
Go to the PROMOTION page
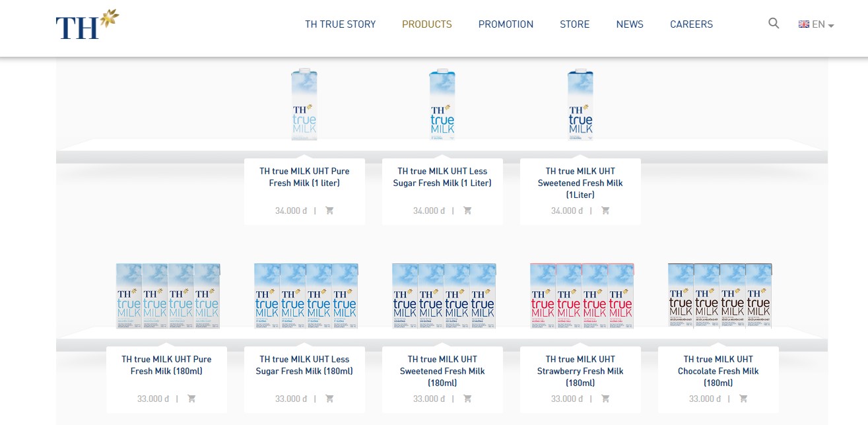(x=506, y=24)
